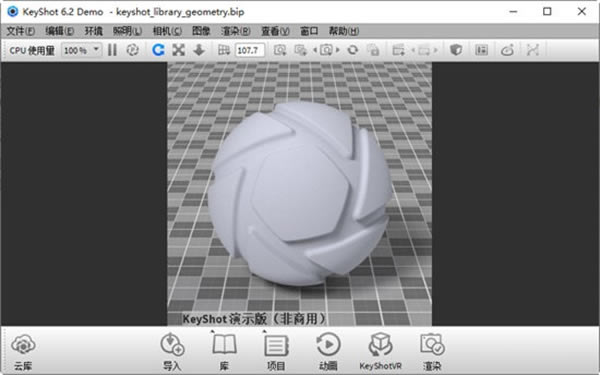
Task: Click the add viewset icon
Action: coord(300,50)
